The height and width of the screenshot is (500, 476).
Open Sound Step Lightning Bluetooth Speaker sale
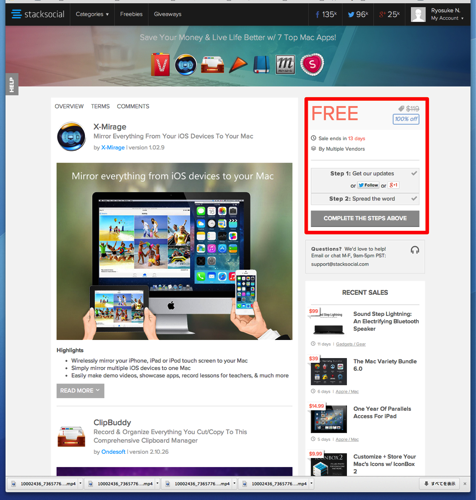[386, 321]
